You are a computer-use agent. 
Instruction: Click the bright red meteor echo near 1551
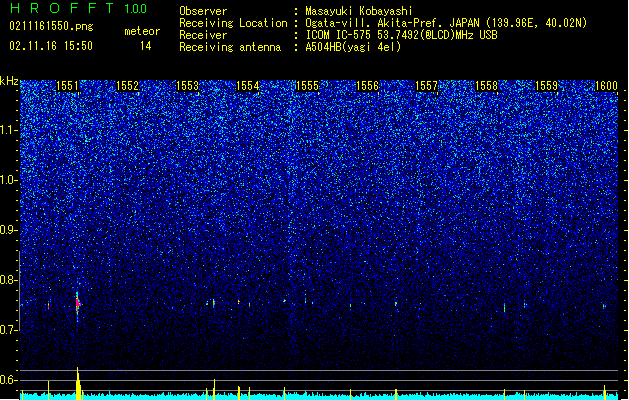78,304
